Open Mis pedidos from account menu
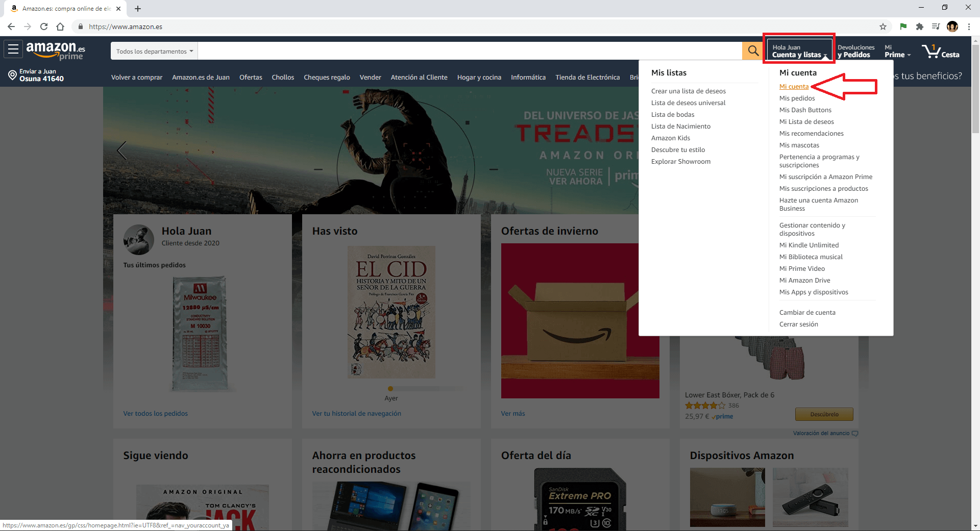Screen dimensions: 980x531 pyautogui.click(x=797, y=98)
